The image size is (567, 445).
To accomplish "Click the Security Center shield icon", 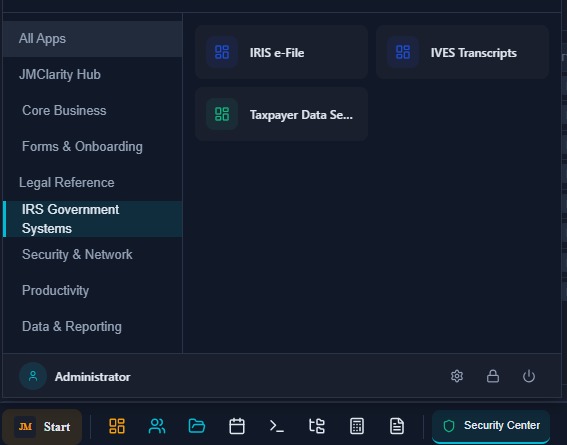I will click(x=449, y=426).
